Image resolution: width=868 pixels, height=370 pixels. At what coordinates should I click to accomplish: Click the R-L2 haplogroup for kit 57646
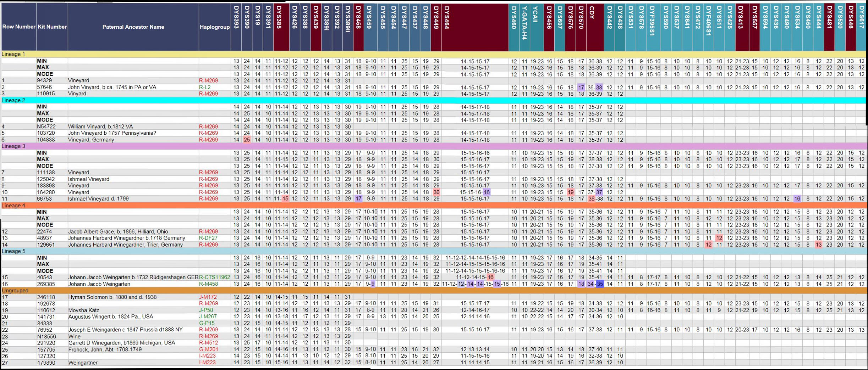(x=205, y=87)
